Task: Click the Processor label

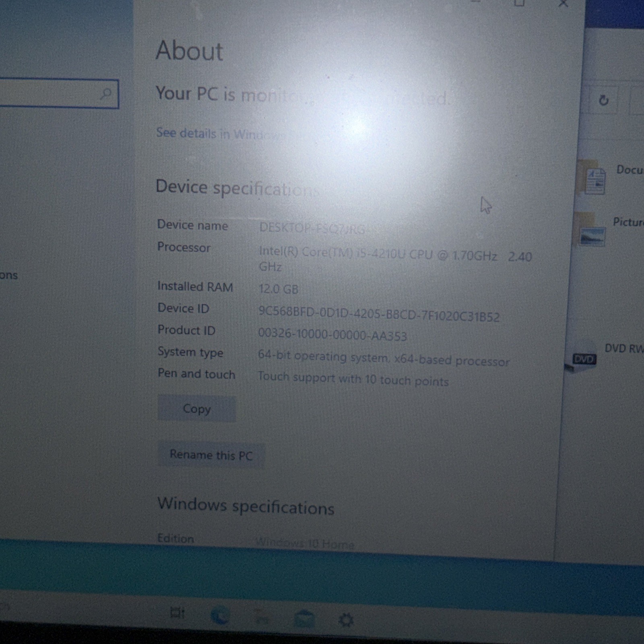Action: (184, 247)
